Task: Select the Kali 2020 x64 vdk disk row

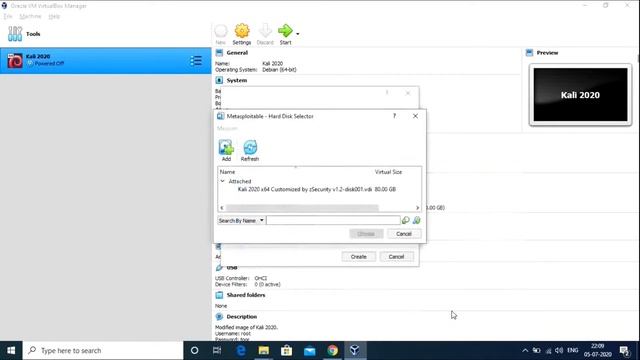Action: [x=317, y=189]
